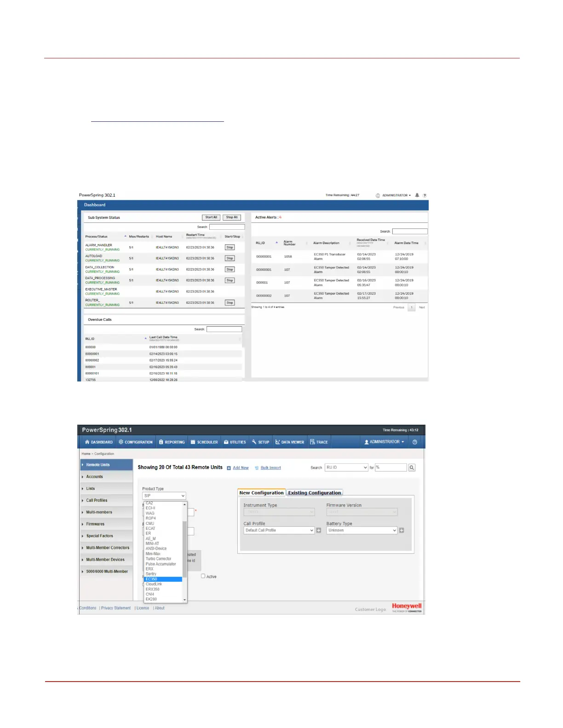Sort Overdue Calls by RU_ID column arrow

(x=146, y=339)
